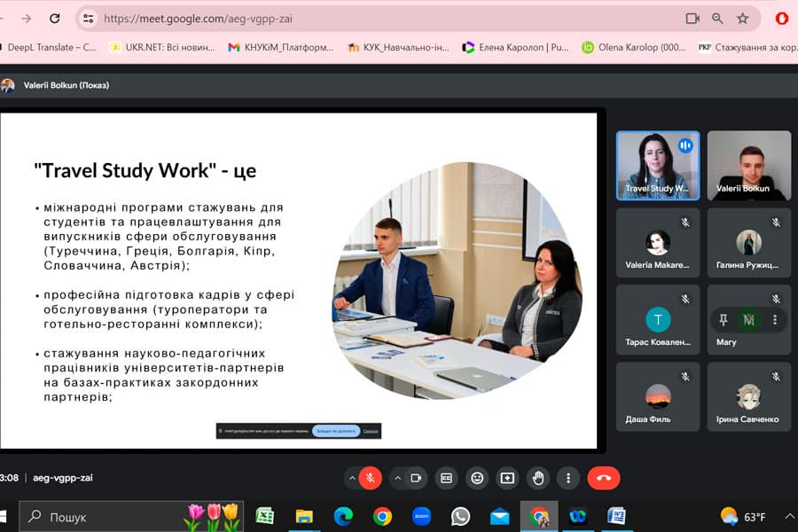Open the emoji reactions button
This screenshot has height=532, width=798.
click(x=477, y=478)
